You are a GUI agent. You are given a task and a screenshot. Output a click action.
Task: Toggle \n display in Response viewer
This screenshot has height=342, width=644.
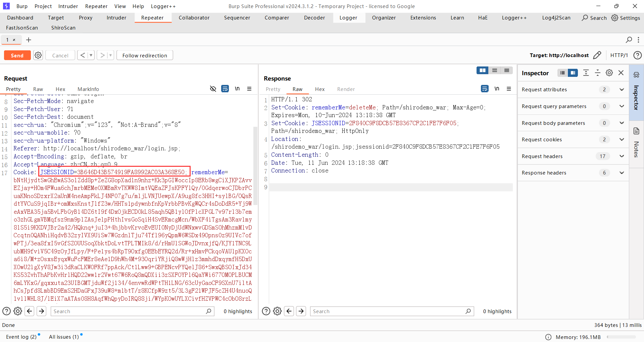coord(497,89)
